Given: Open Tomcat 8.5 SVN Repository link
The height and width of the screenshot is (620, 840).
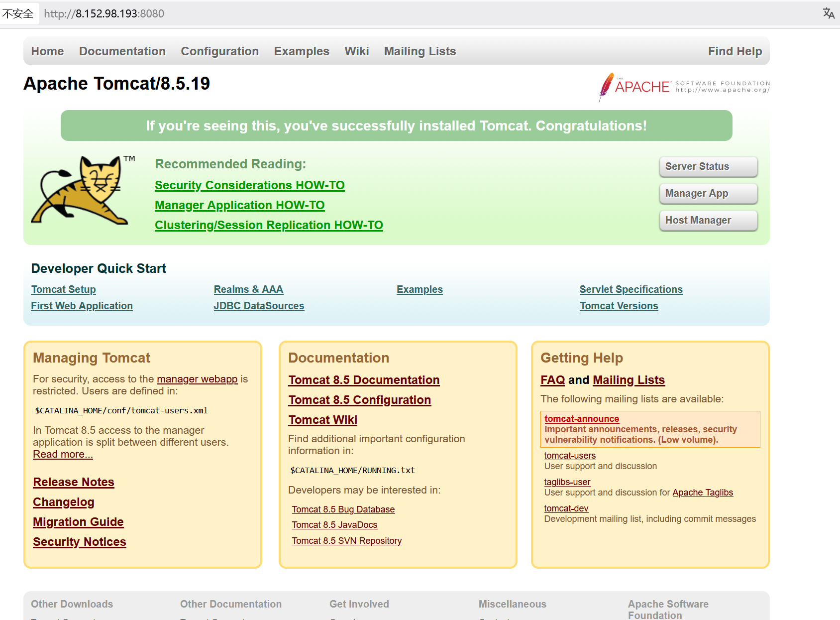Looking at the screenshot, I should coord(347,541).
